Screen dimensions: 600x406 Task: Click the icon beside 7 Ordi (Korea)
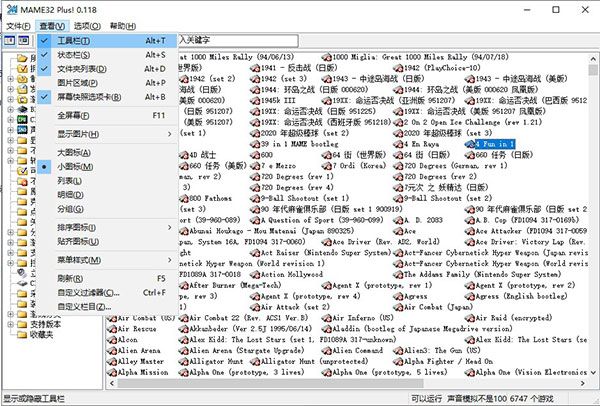326,166
